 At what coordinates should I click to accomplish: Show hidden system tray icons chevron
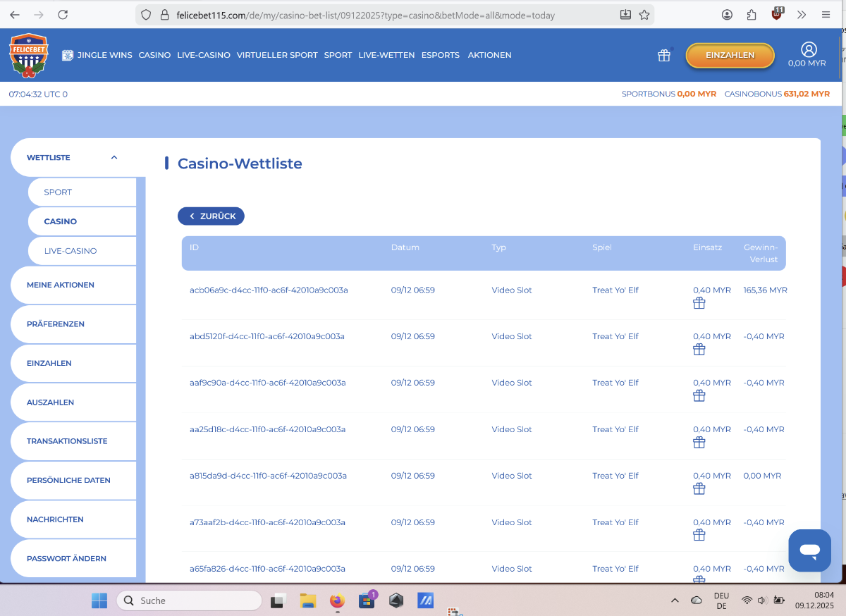(x=675, y=600)
